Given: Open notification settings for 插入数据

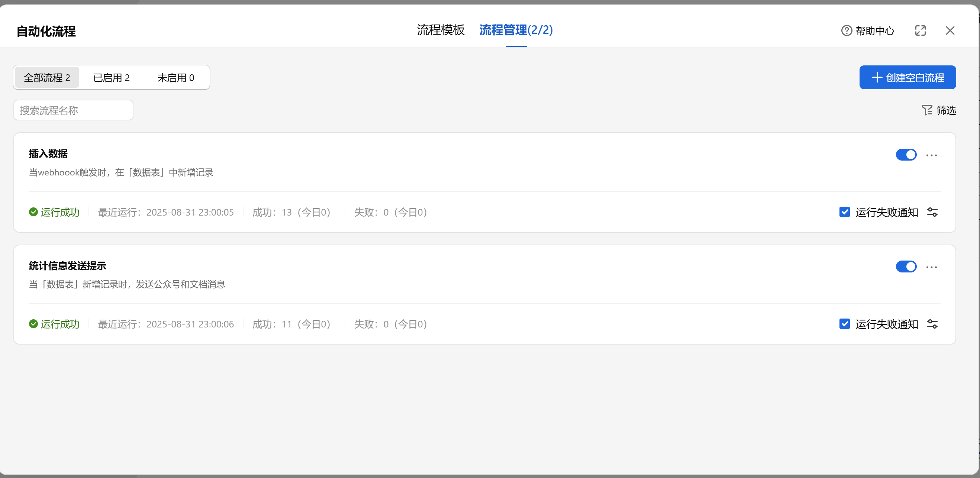Looking at the screenshot, I should point(932,212).
